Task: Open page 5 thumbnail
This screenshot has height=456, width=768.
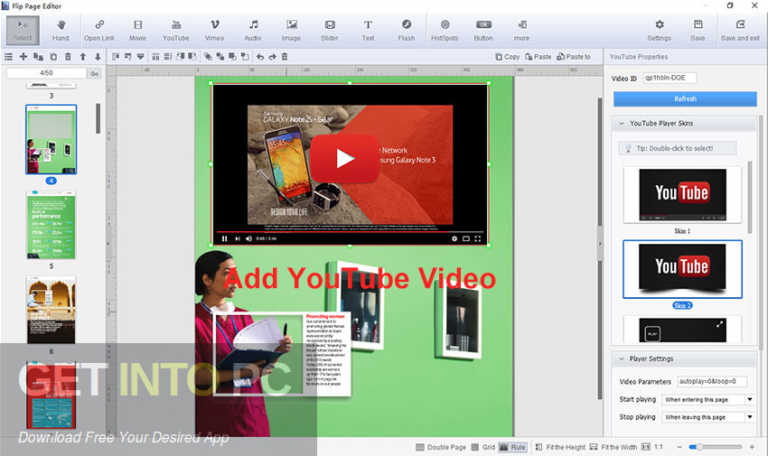Action: (51, 225)
